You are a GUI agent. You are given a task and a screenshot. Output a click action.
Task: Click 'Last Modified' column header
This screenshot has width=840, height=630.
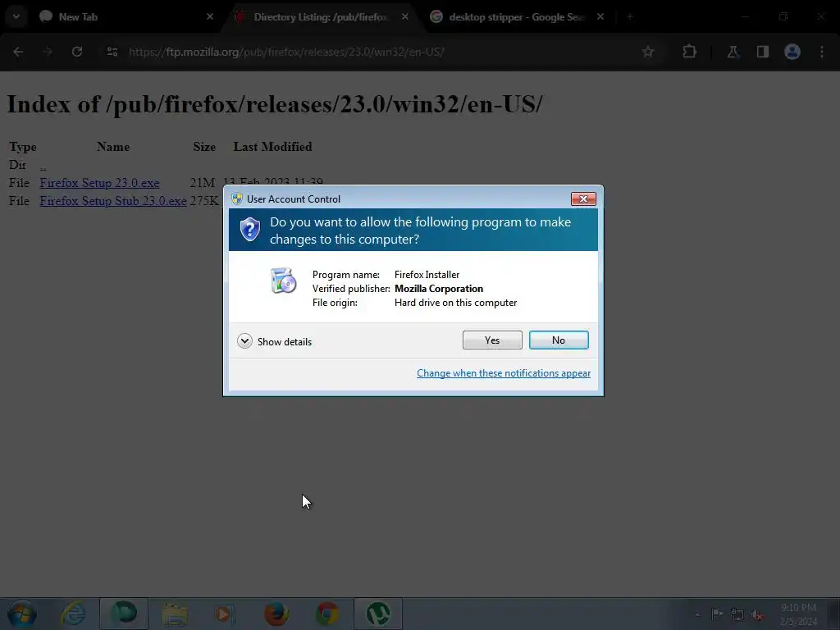click(272, 147)
